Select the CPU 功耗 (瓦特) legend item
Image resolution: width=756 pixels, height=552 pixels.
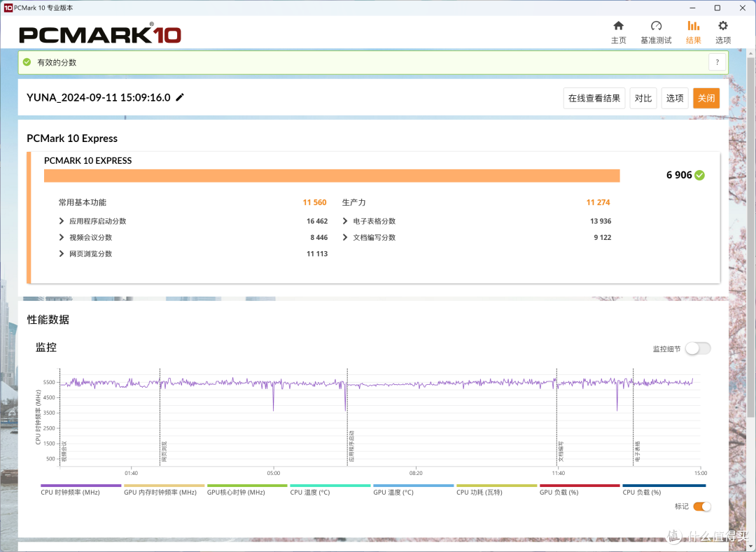coord(496,490)
